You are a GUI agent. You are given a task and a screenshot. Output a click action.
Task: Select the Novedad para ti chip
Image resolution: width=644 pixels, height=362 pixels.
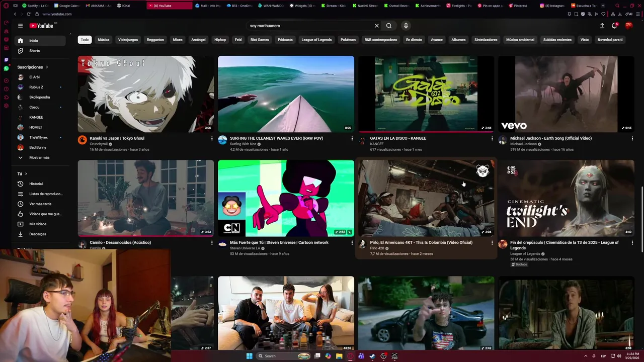pos(610,40)
